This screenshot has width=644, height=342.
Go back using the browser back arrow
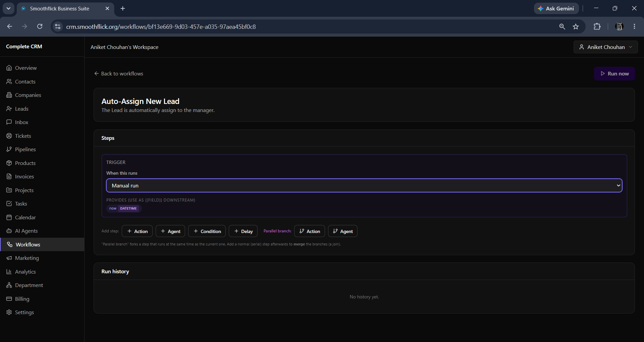click(x=10, y=26)
